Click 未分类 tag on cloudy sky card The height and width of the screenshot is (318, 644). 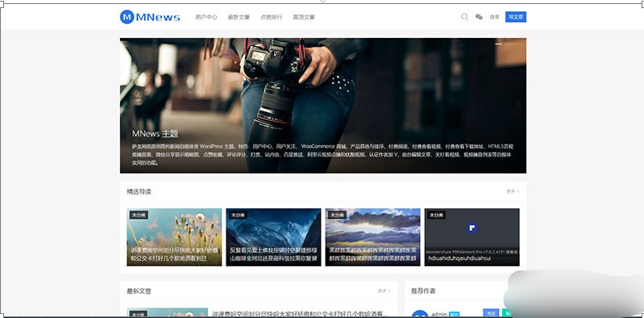click(337, 215)
